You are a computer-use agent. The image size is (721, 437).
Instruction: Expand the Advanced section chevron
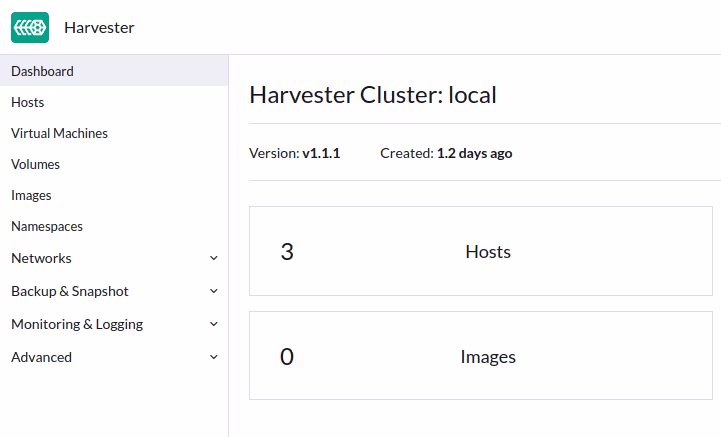click(213, 357)
